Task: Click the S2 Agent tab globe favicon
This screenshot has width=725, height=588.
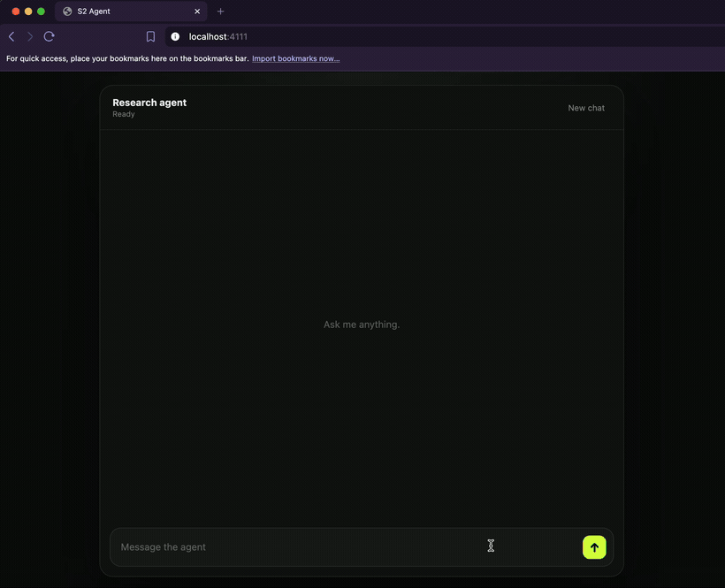Action: (67, 11)
